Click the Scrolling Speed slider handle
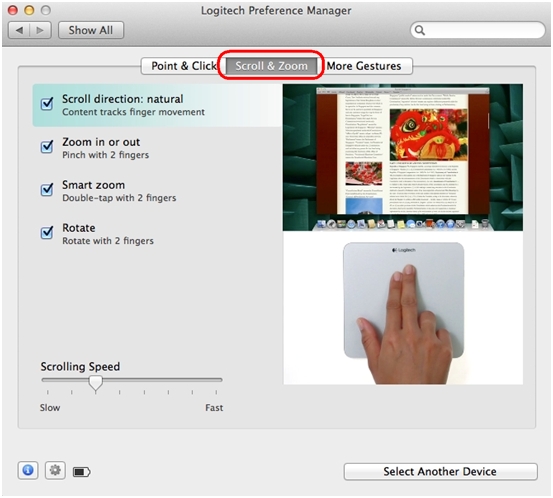The height and width of the screenshot is (498, 553). [x=96, y=384]
